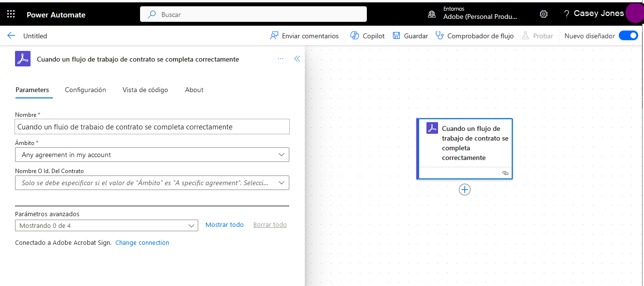Open Power Automate settings gear
The height and width of the screenshot is (286, 644).
coord(543,14)
